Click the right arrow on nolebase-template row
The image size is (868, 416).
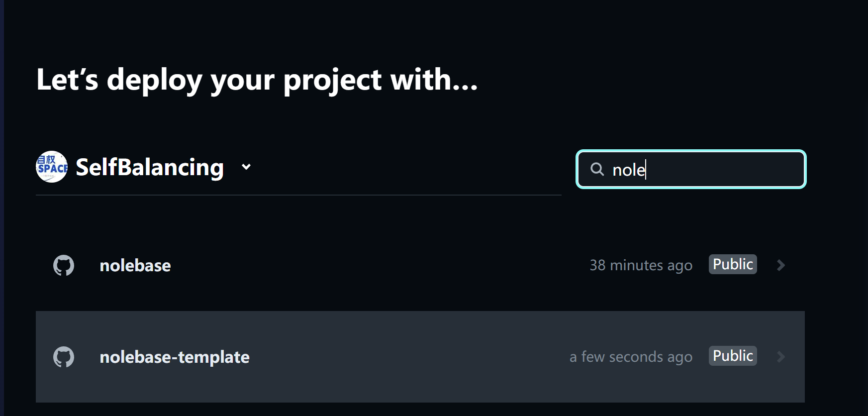pyautogui.click(x=781, y=357)
